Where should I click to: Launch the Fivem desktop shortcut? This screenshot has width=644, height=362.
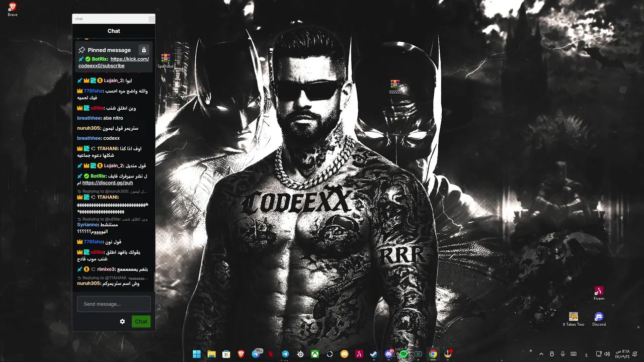click(599, 294)
